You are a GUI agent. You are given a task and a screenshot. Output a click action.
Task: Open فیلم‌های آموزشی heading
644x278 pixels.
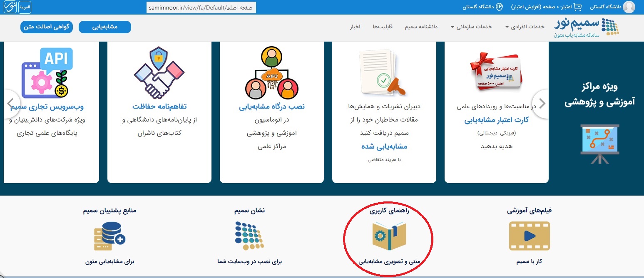[529, 211]
